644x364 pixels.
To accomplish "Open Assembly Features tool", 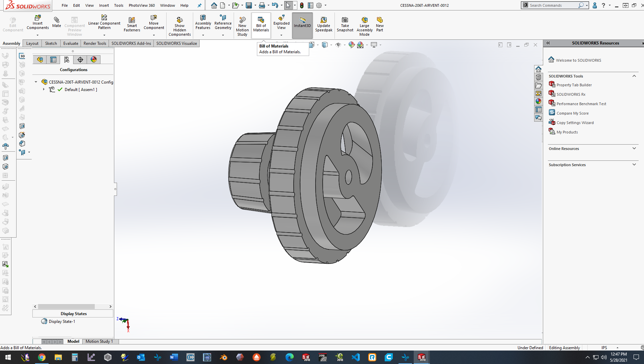I will tap(203, 22).
